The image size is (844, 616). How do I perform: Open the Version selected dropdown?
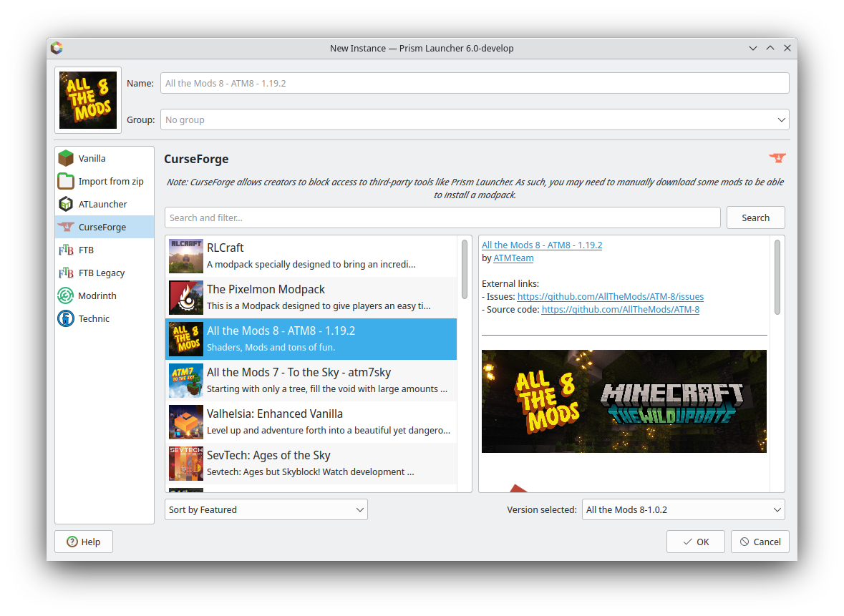[682, 509]
